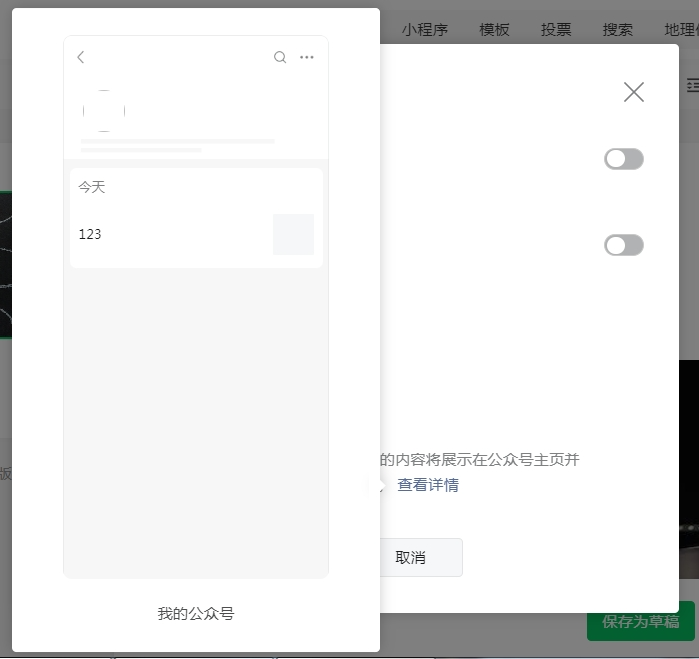Enable the first toggle switch in dialog
The width and height of the screenshot is (699, 659).
(624, 159)
